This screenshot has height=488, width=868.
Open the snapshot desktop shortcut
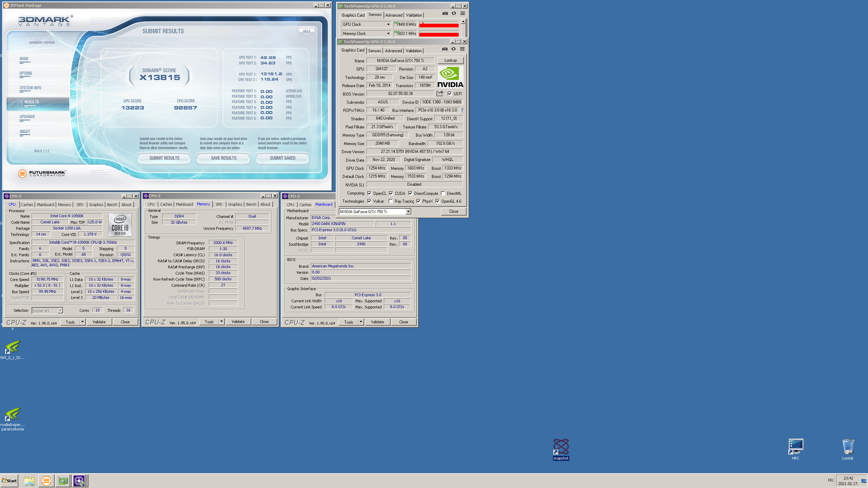pos(561,449)
